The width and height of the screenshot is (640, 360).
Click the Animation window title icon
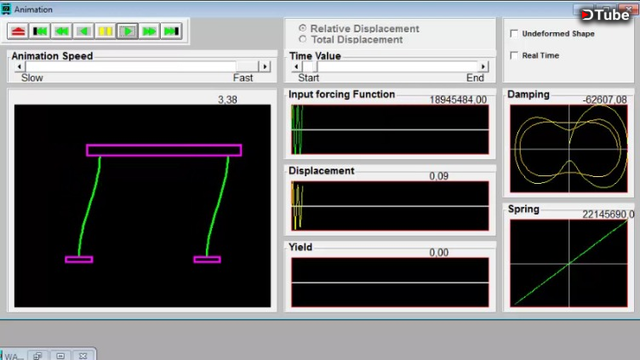click(x=6, y=9)
